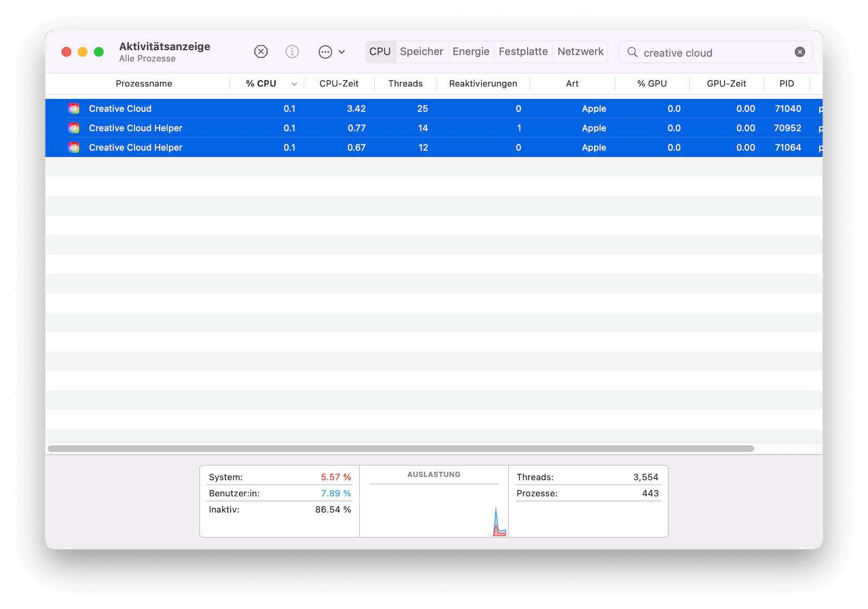868x609 pixels.
Task: Click PID value 71040
Action: pyautogui.click(x=788, y=109)
